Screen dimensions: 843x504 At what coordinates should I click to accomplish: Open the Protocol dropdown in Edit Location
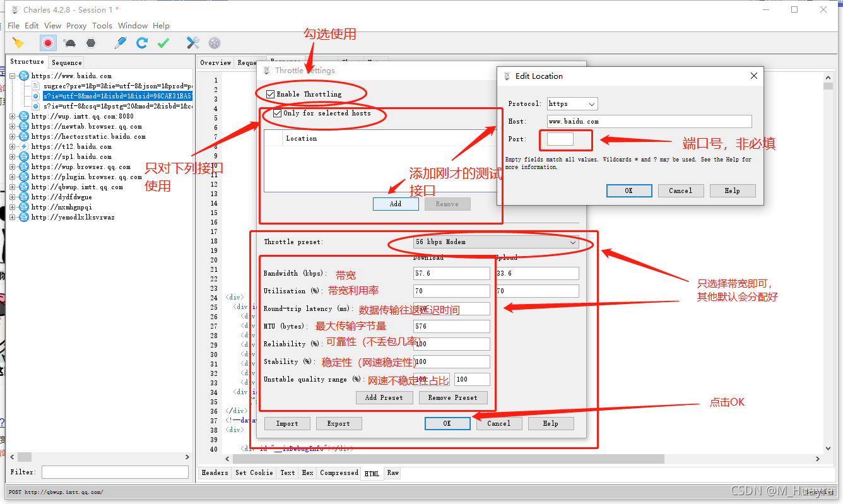[572, 103]
